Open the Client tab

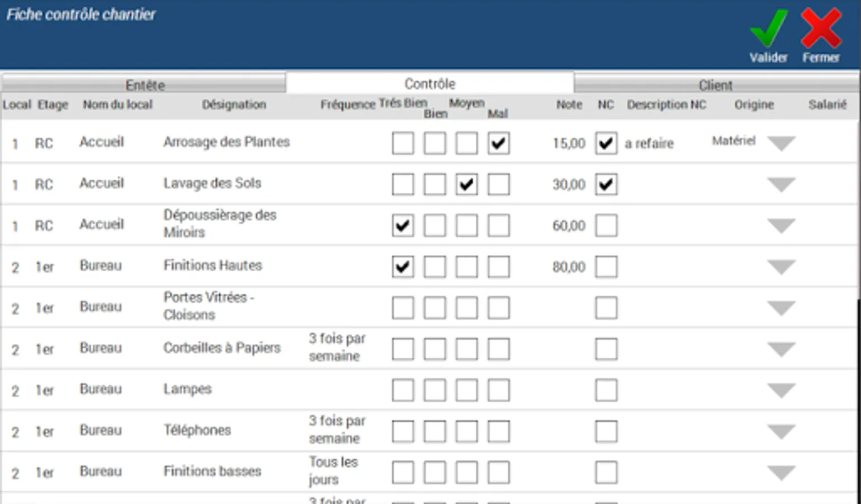716,85
